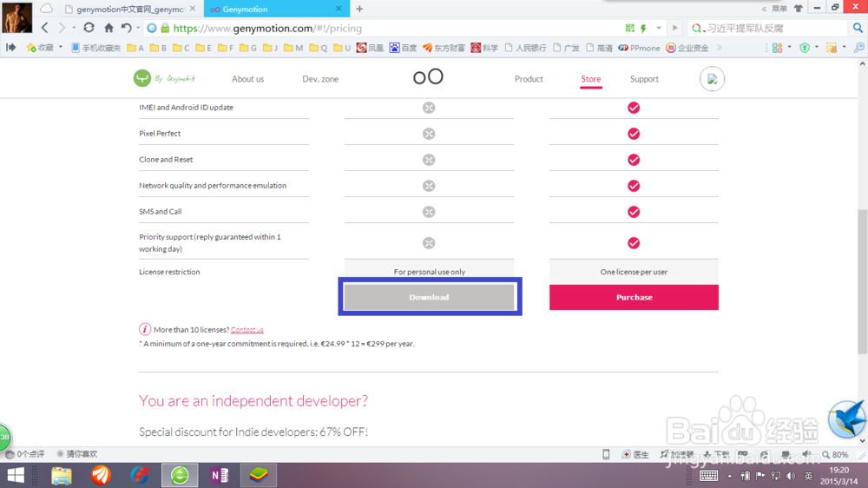Click the Download button
Image resolution: width=868 pixels, height=488 pixels.
429,298
